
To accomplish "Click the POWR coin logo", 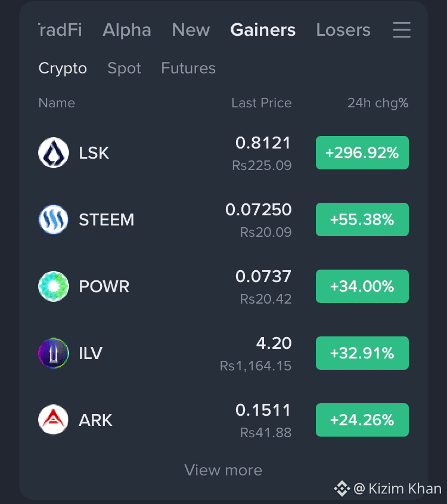I will [x=54, y=286].
